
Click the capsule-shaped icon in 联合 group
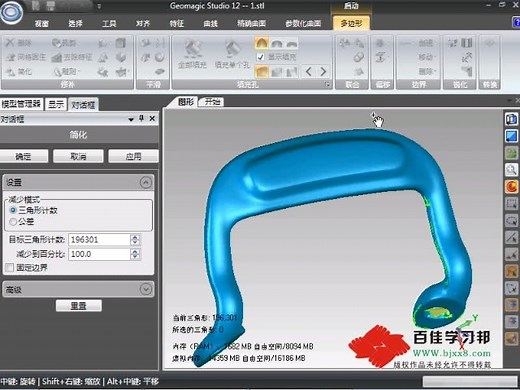pos(358,57)
